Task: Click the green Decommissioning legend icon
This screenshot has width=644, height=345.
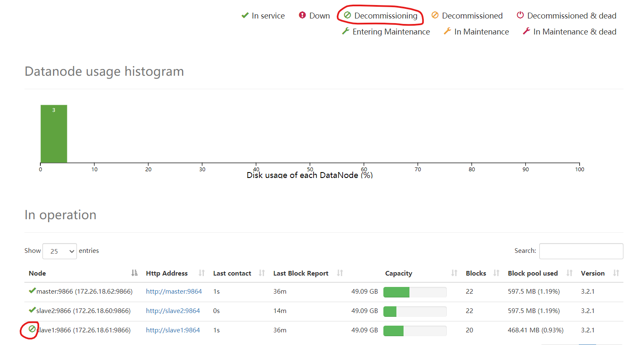Action: point(347,15)
